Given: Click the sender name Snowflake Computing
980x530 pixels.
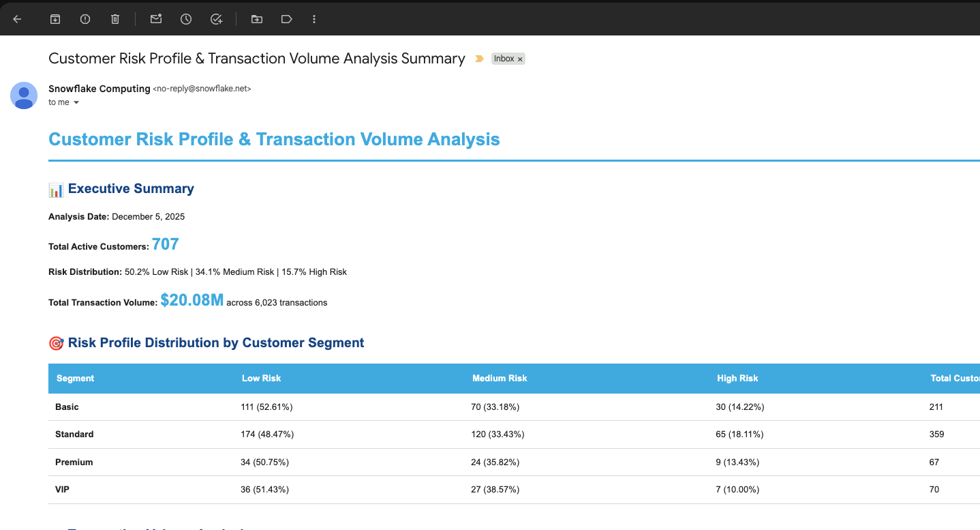Looking at the screenshot, I should (98, 88).
